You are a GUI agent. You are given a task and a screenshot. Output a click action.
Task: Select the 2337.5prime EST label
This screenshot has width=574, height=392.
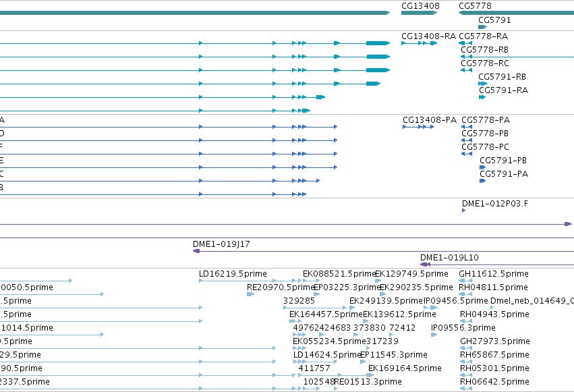25,382
